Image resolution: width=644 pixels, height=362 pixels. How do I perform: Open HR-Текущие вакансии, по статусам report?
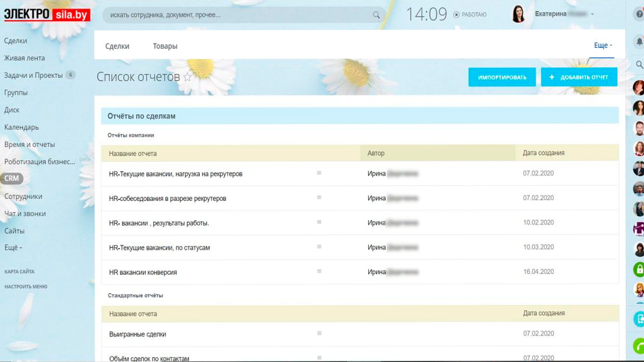159,248
